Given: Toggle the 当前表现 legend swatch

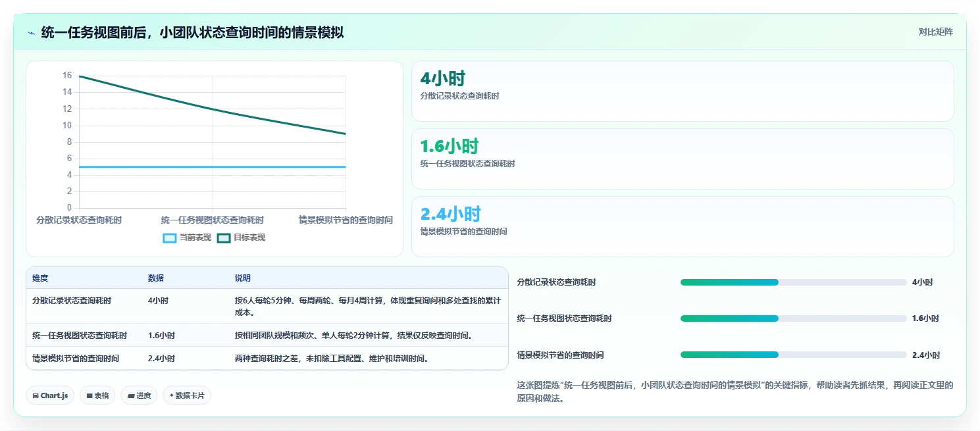Looking at the screenshot, I should click(170, 238).
